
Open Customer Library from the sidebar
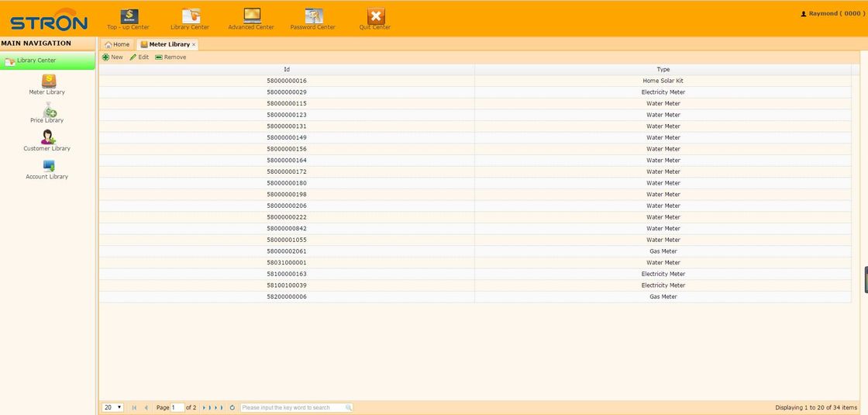pyautogui.click(x=47, y=140)
